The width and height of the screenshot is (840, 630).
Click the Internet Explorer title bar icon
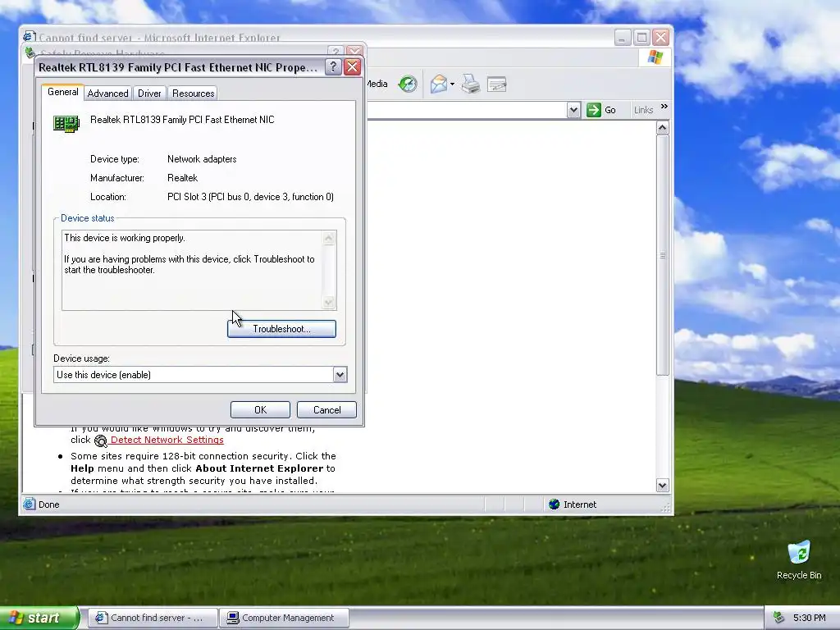pyautogui.click(x=30, y=37)
